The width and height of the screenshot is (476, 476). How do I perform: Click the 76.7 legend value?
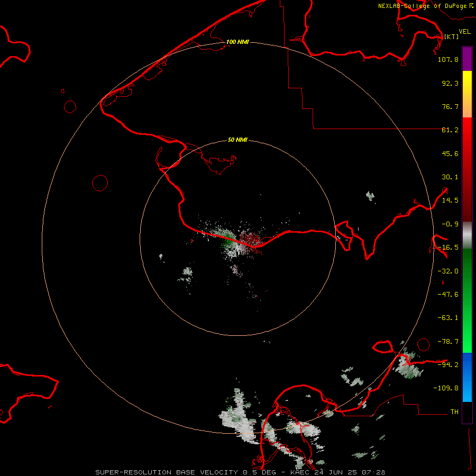[450, 106]
